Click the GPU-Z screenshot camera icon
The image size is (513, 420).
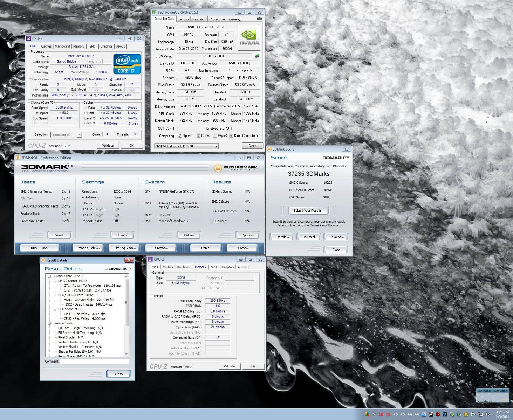click(x=259, y=19)
